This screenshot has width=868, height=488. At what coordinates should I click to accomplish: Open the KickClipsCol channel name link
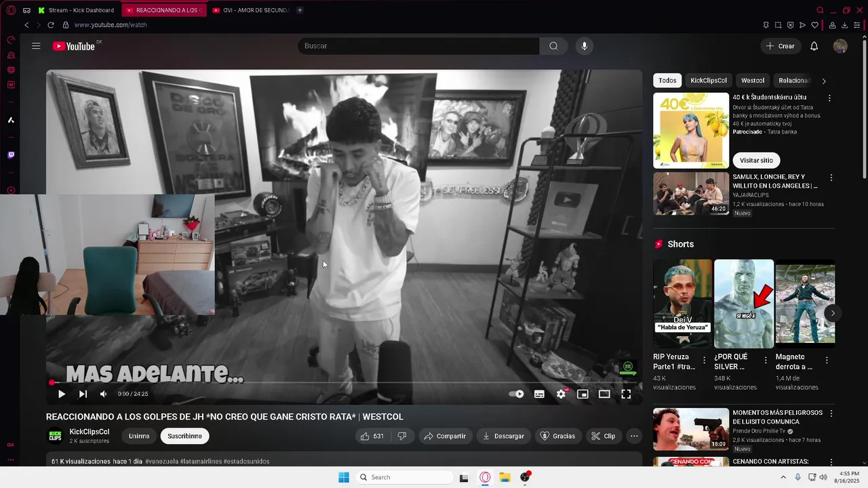[89, 432]
